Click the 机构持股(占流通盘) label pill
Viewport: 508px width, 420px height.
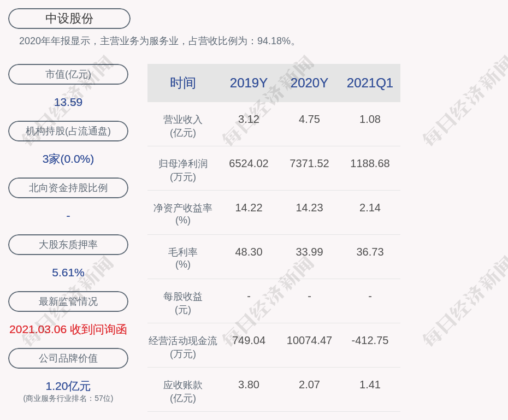pos(68,131)
